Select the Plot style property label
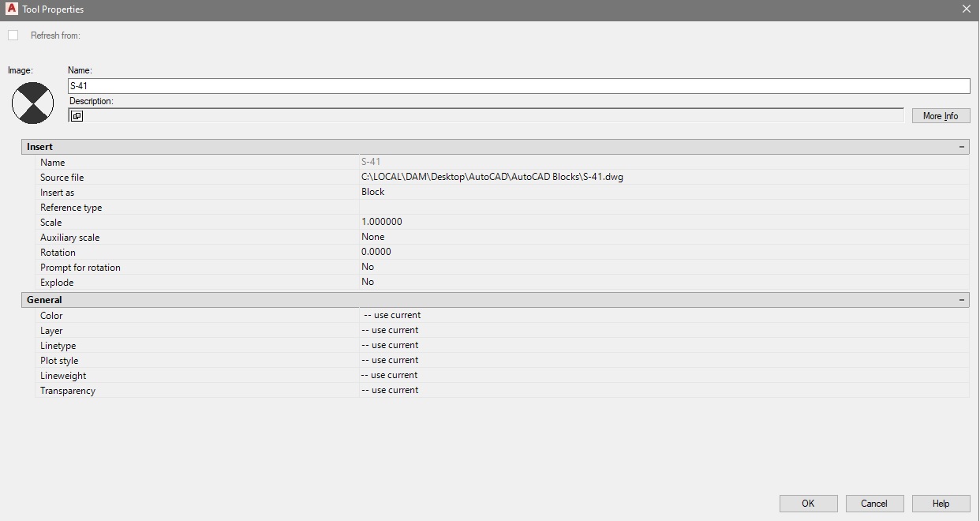The image size is (980, 521). (x=59, y=361)
